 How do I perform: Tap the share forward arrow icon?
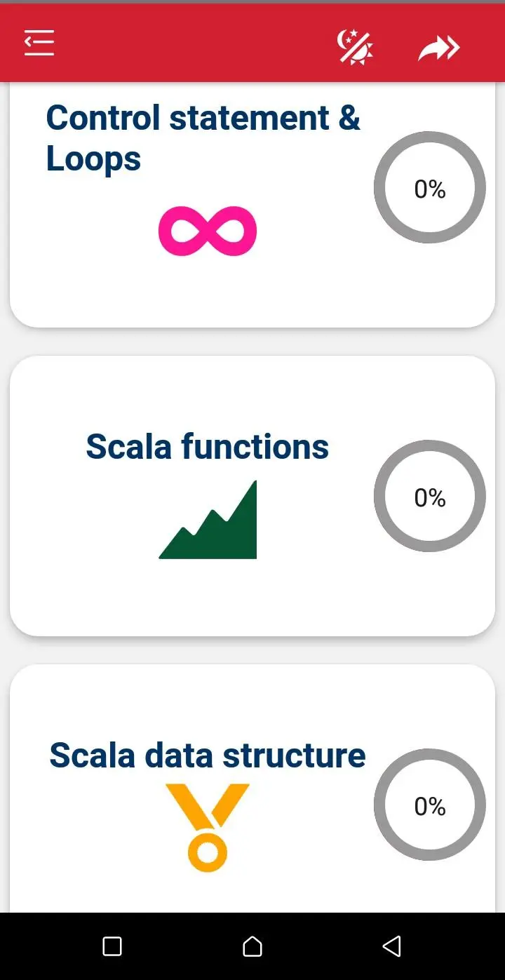439,48
